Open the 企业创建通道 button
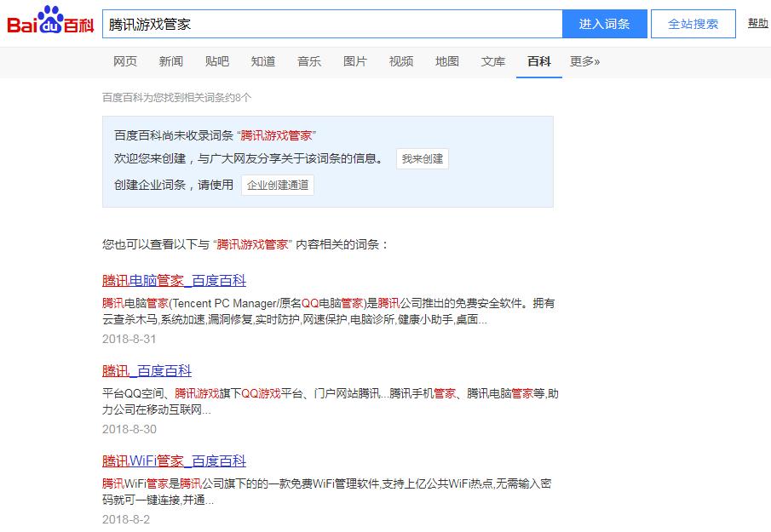This screenshot has width=771, height=532. [278, 185]
